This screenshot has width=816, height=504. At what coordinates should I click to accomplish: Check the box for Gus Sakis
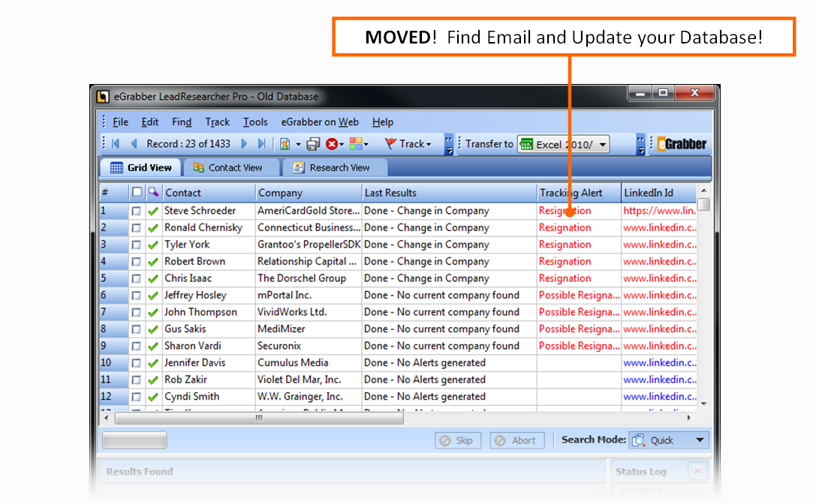tap(136, 329)
